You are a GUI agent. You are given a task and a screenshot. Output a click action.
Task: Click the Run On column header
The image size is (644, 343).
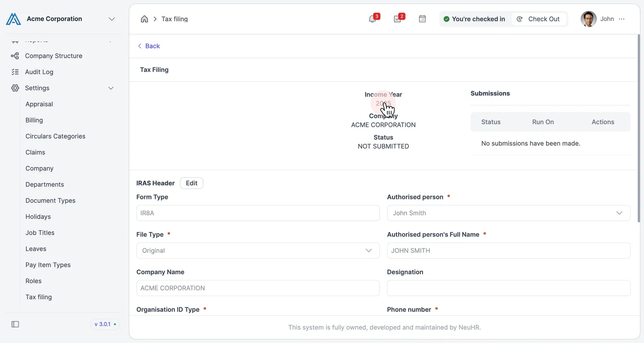pyautogui.click(x=543, y=122)
